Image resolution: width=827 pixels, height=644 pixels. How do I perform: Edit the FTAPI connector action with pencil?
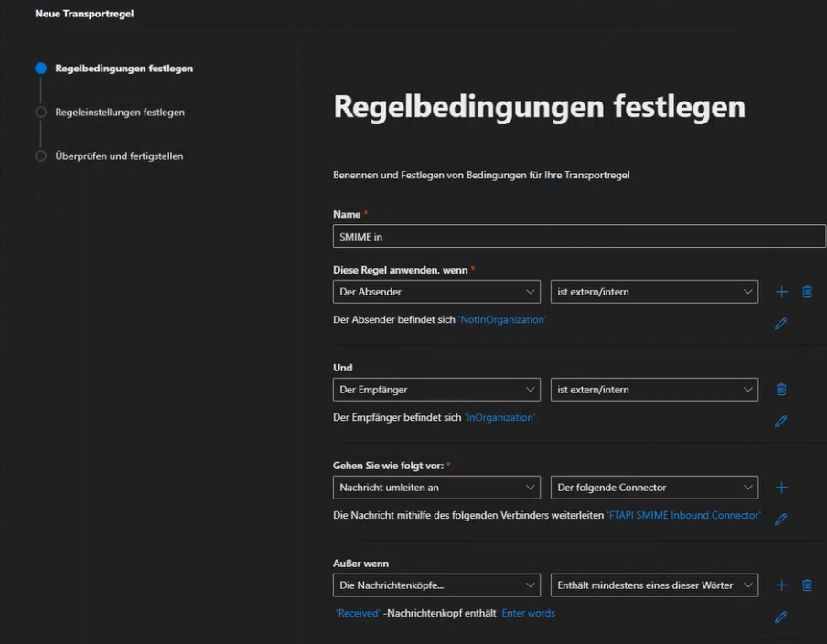780,520
